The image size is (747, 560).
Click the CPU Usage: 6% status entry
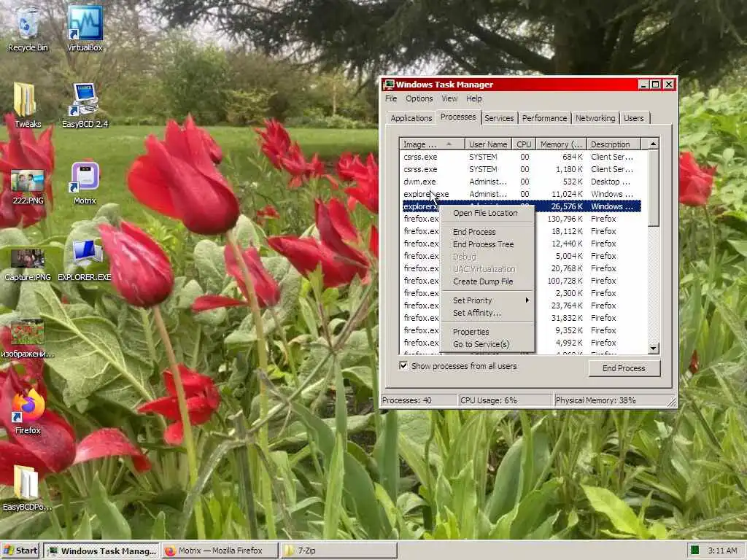tap(506, 400)
